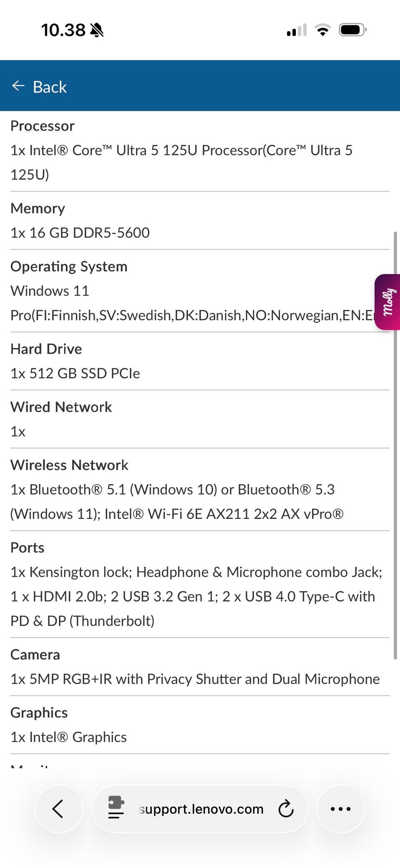Select the Processor section heading
Viewport: 400px width, 868px height.
click(x=42, y=126)
